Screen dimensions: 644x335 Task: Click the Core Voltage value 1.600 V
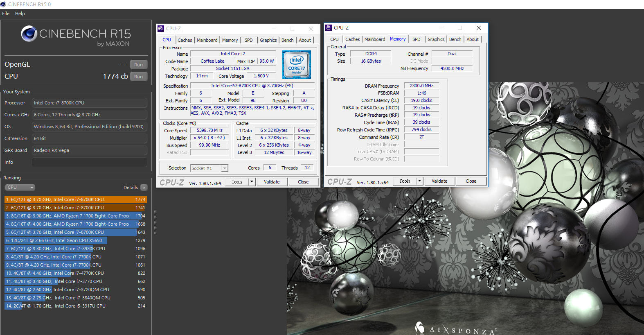tap(261, 76)
